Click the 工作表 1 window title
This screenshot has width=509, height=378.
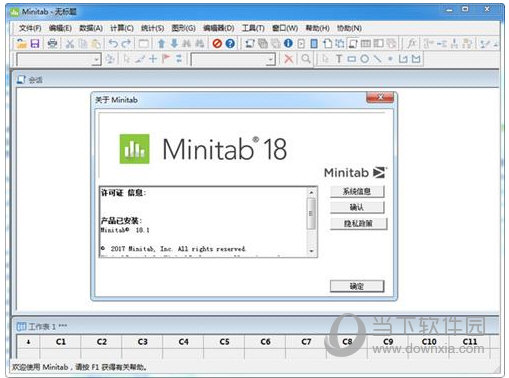(x=48, y=326)
